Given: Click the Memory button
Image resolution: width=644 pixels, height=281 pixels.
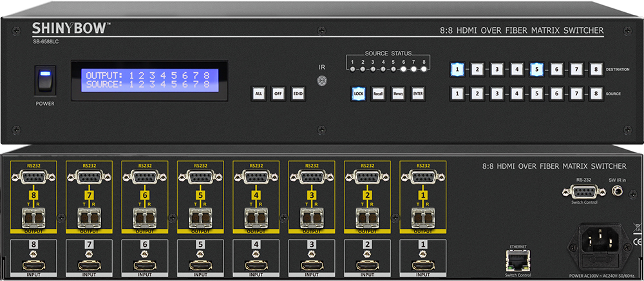Looking at the screenshot, I should [397, 93].
